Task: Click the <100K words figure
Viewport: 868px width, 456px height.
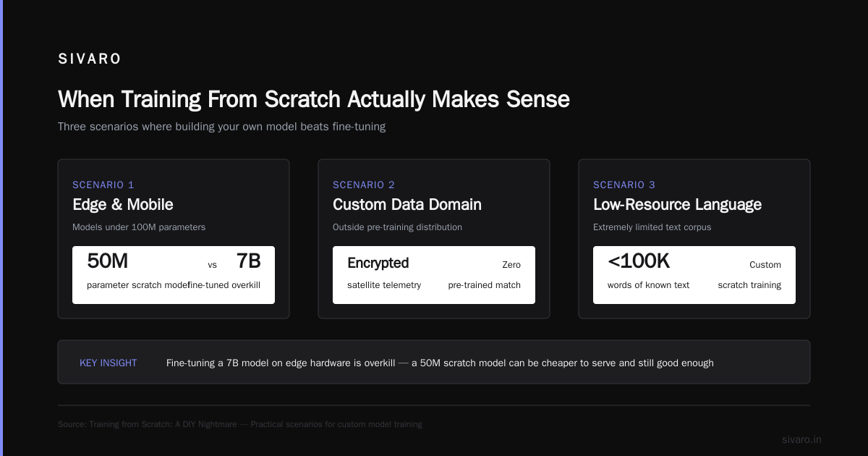Action: 639,261
